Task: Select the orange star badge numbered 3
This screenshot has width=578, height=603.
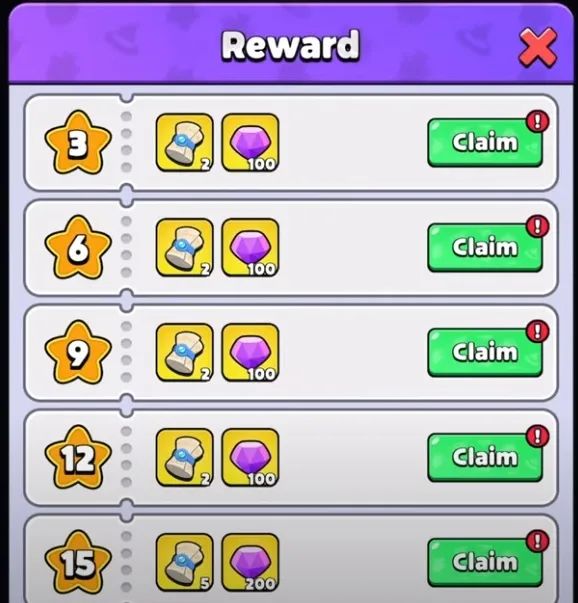Action: click(78, 143)
